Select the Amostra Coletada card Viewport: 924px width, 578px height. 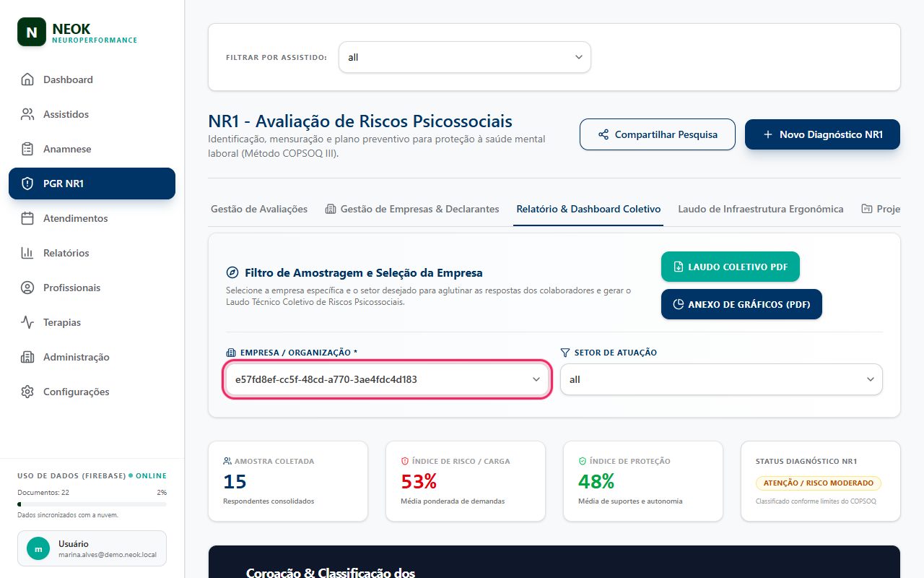pos(288,481)
